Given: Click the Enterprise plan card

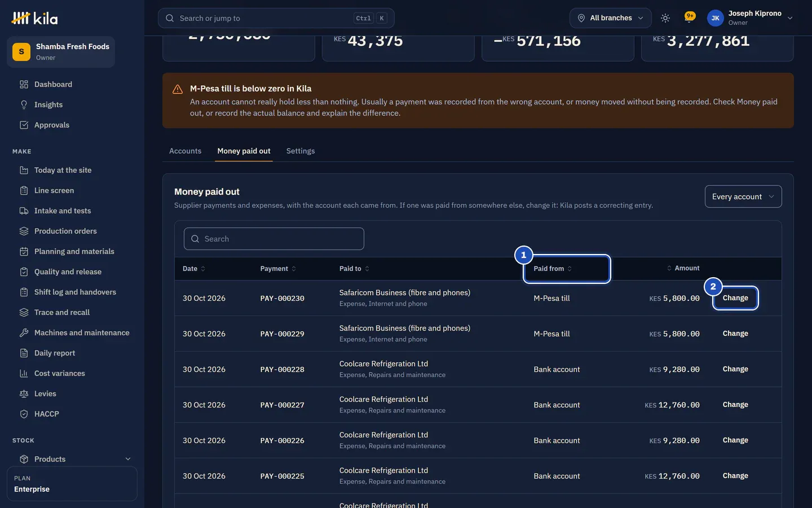Looking at the screenshot, I should tap(72, 484).
